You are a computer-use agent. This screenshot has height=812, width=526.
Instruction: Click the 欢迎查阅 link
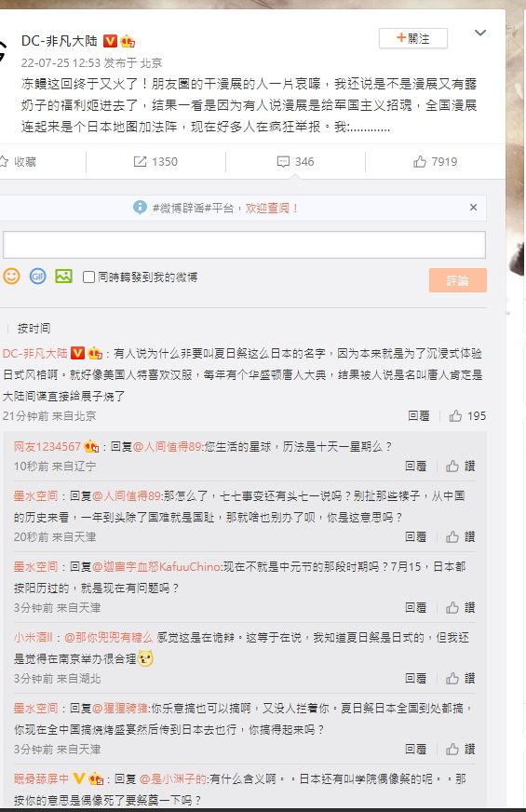tap(271, 209)
